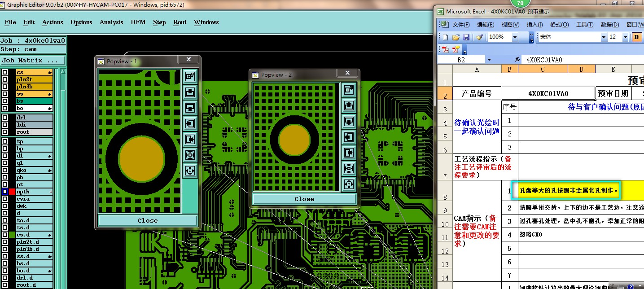Click the Job Matrix ... button
Screen dimensions: 644x289
pyautogui.click(x=33, y=60)
